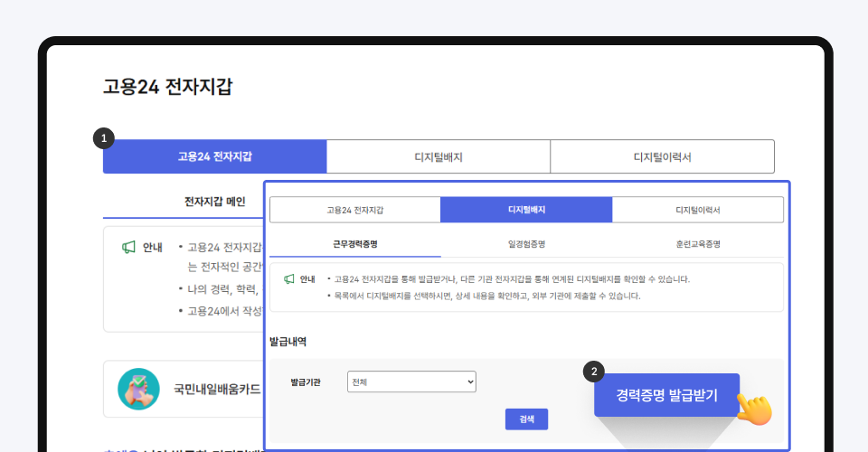Viewport: 868px width, 452px height.
Task: Click the 고용24 전자지갑 page title
Action: tap(168, 87)
